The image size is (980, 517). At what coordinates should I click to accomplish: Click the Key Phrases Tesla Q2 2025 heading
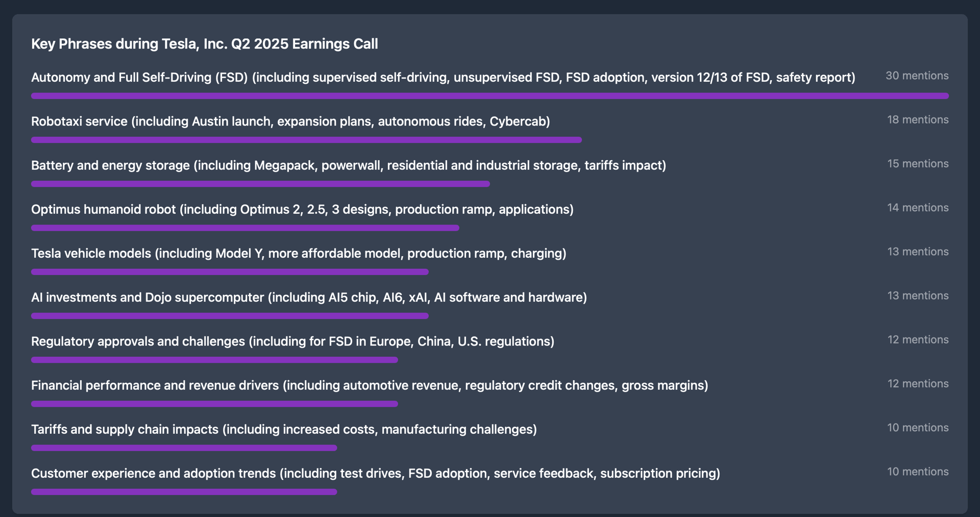click(204, 44)
